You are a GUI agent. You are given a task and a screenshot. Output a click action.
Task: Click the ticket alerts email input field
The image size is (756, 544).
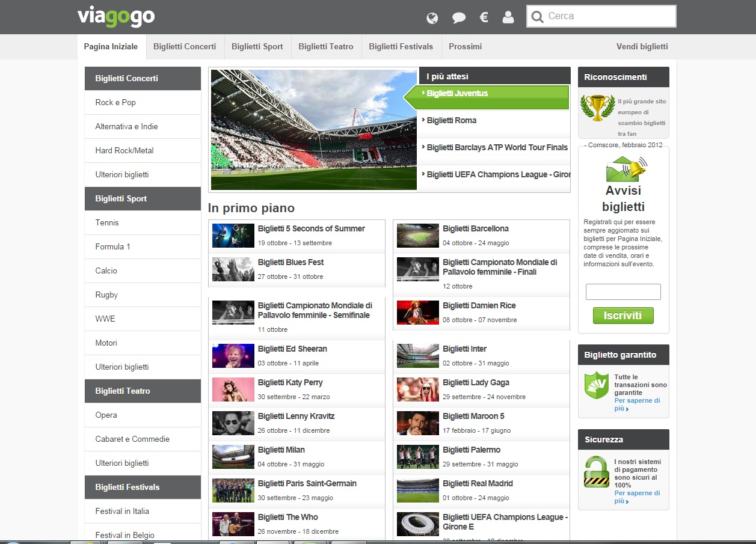tap(623, 292)
